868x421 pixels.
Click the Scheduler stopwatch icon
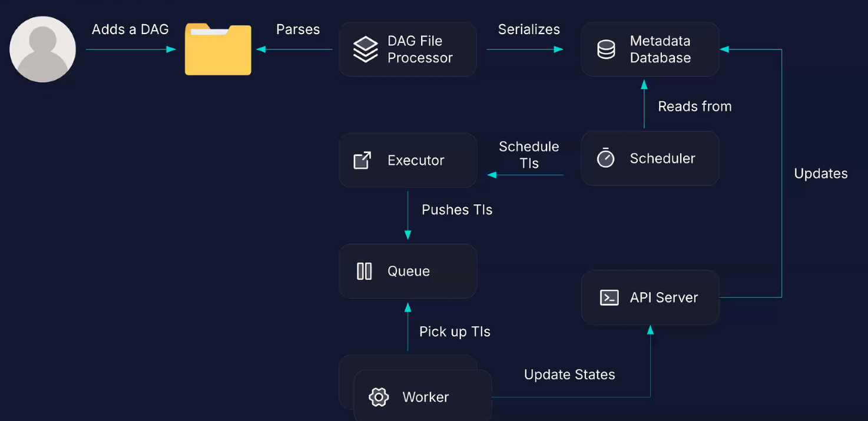point(605,158)
